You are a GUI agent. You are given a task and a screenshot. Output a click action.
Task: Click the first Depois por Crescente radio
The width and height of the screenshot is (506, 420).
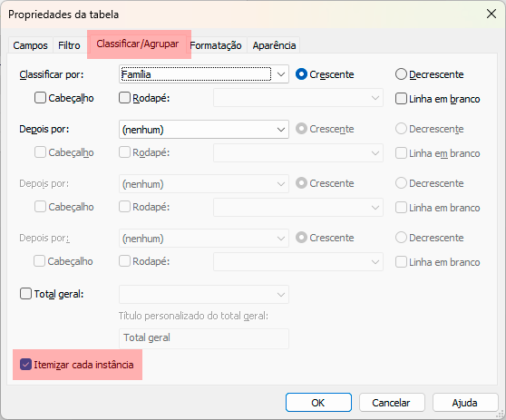coord(325,129)
